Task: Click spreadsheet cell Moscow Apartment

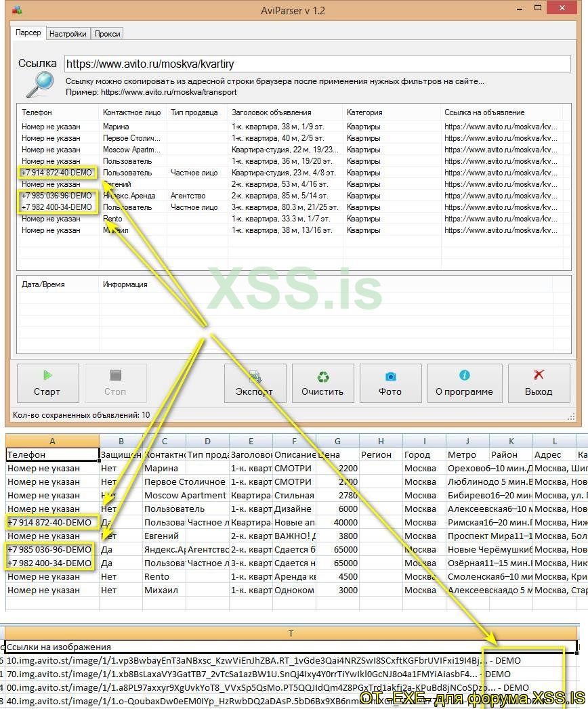Action: pos(185,496)
